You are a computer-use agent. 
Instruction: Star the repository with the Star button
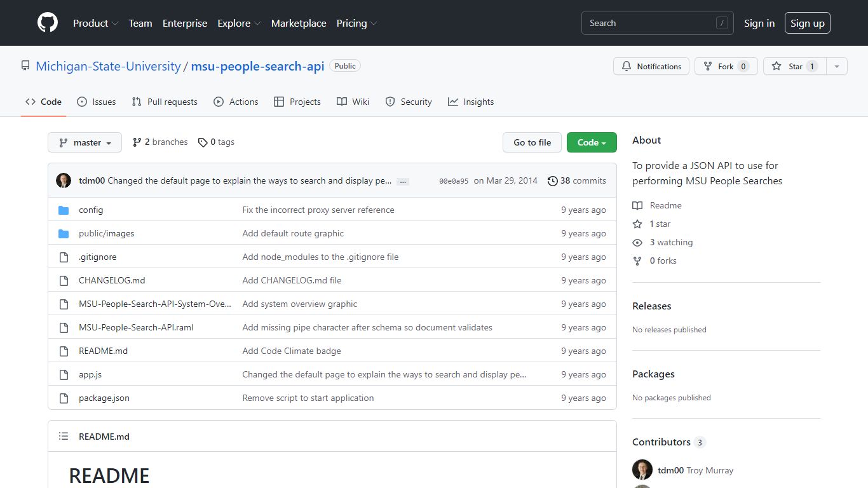point(795,66)
